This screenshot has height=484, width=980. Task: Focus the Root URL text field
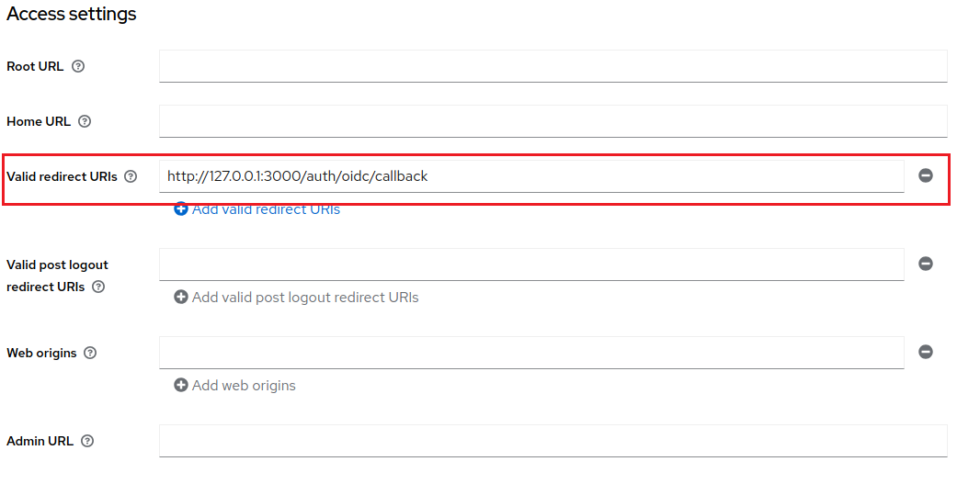point(553,66)
